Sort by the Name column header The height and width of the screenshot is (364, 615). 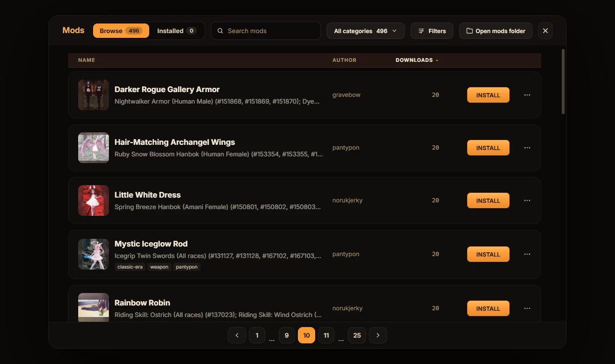click(x=86, y=60)
